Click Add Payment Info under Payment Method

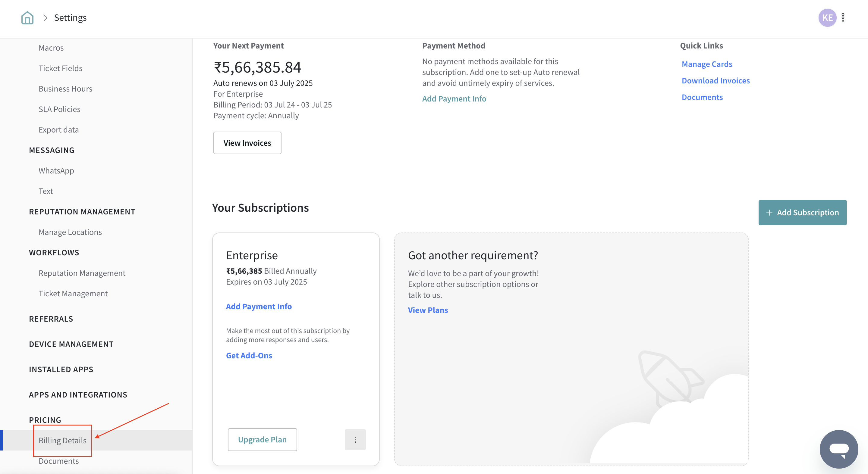pos(454,98)
